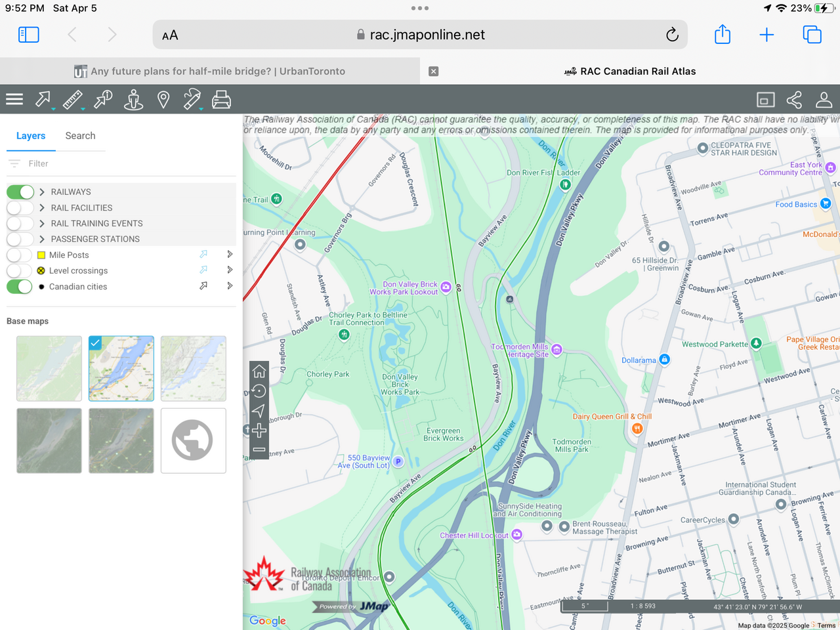Select the satellite imagery base map thumbnail
Screen dimensions: 840x630
(x=49, y=440)
